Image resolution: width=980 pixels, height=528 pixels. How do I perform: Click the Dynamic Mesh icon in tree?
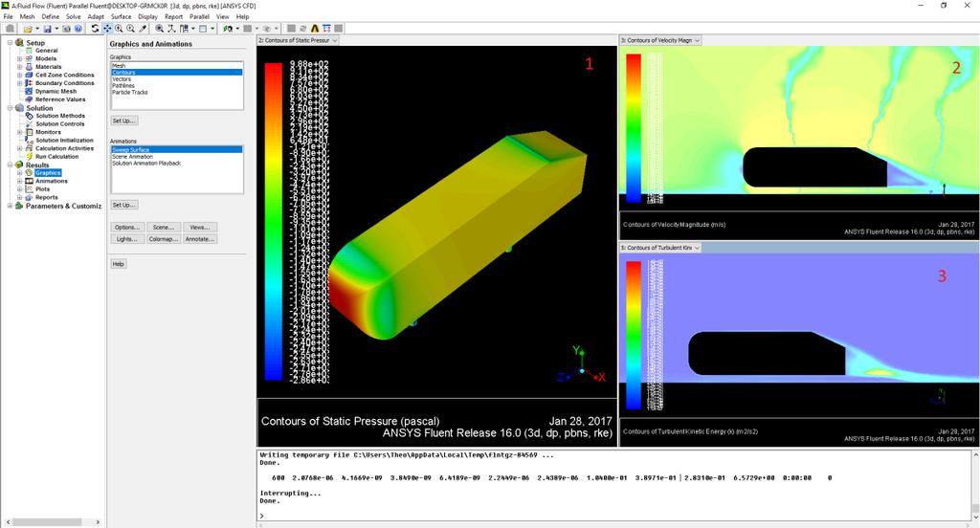tap(29, 91)
